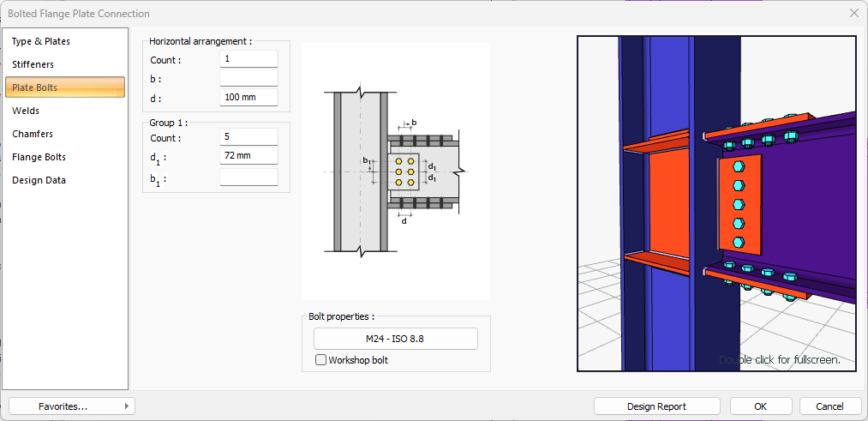
Task: Click the Group 1 label
Action: point(168,123)
